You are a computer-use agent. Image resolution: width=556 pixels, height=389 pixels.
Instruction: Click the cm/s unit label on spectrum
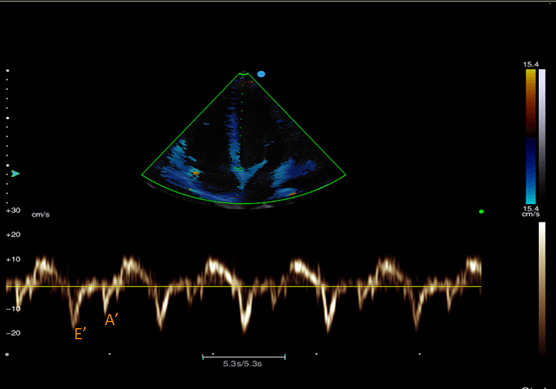tap(41, 215)
